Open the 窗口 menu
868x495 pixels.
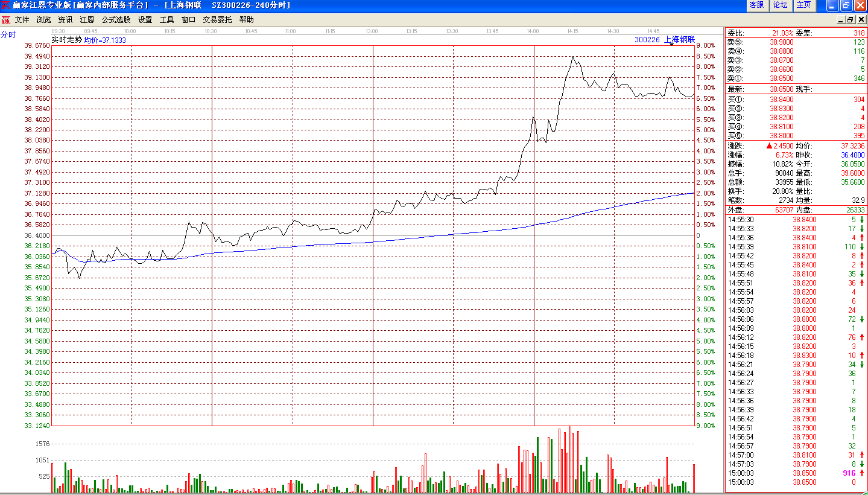pos(188,20)
